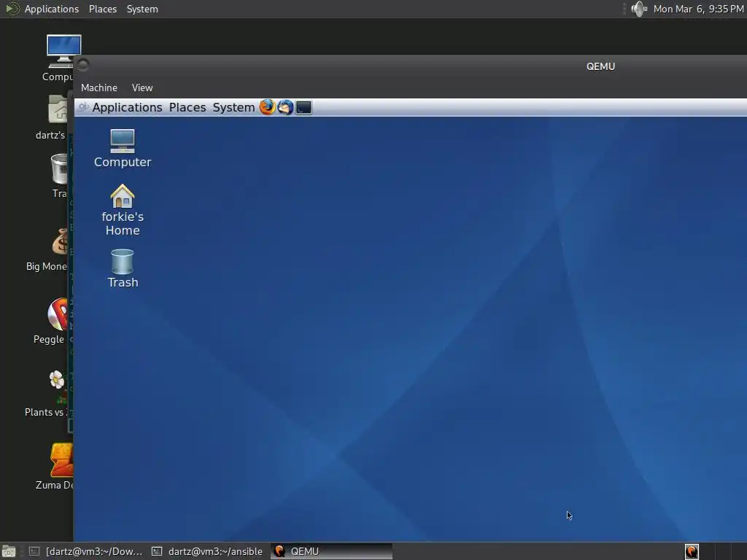Click the host clock Mon Mar 6
This screenshot has width=747, height=560.
click(x=698, y=9)
